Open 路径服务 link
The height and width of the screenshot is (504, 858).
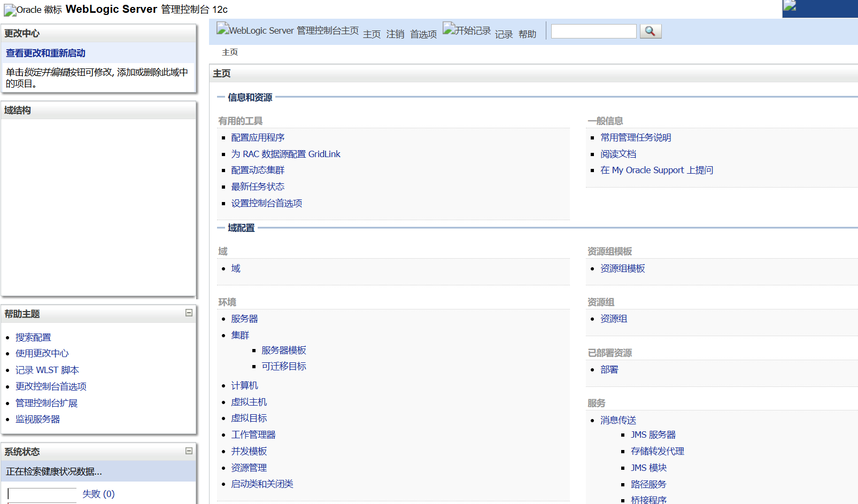(x=648, y=484)
